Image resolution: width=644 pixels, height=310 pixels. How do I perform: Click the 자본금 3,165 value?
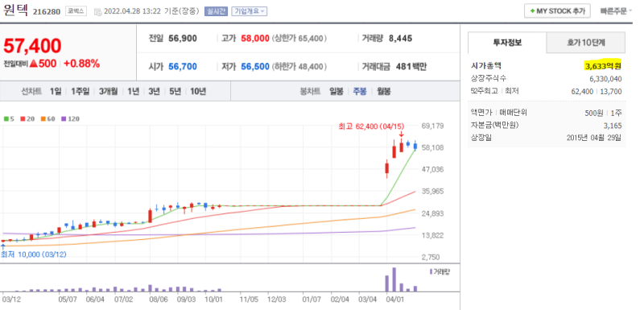613,126
